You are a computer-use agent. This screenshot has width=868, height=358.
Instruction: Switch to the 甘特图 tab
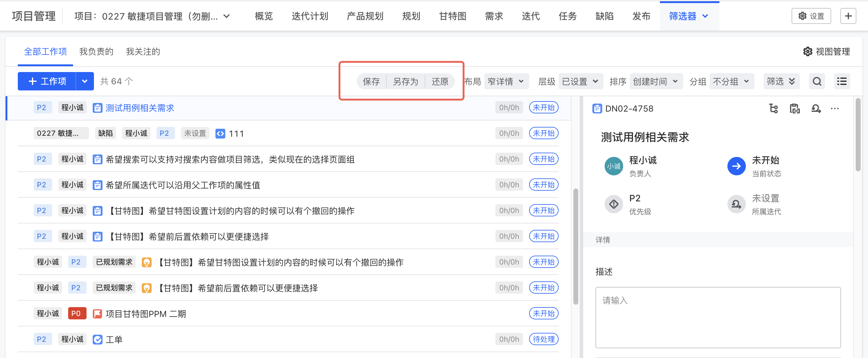452,16
